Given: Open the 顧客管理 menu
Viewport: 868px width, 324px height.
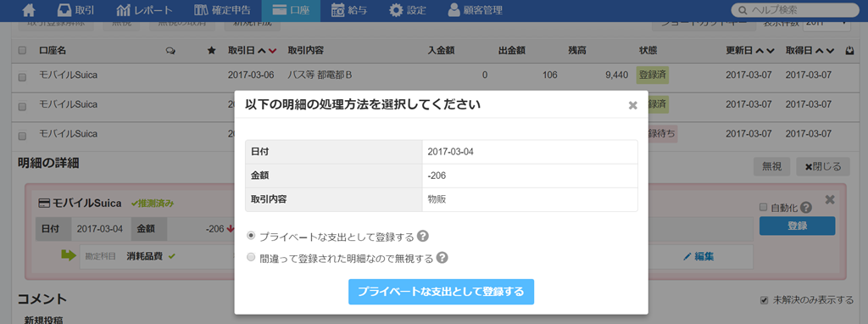Looking at the screenshot, I should click(476, 10).
